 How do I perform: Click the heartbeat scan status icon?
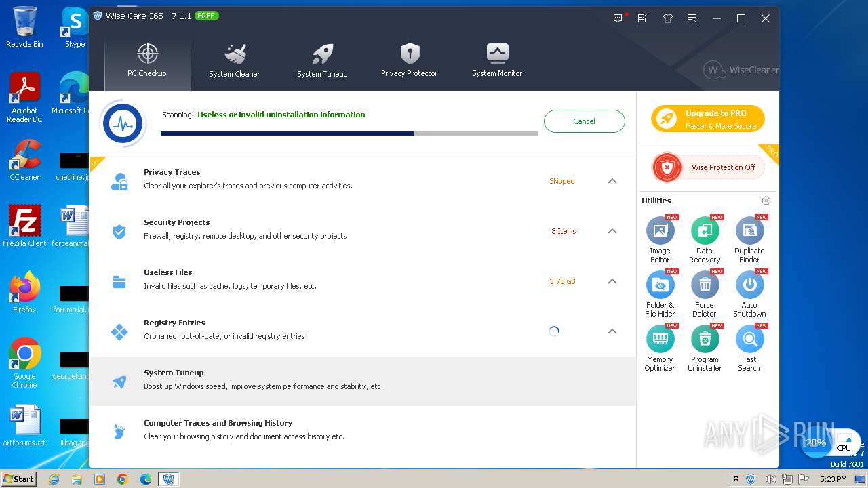[x=123, y=123]
